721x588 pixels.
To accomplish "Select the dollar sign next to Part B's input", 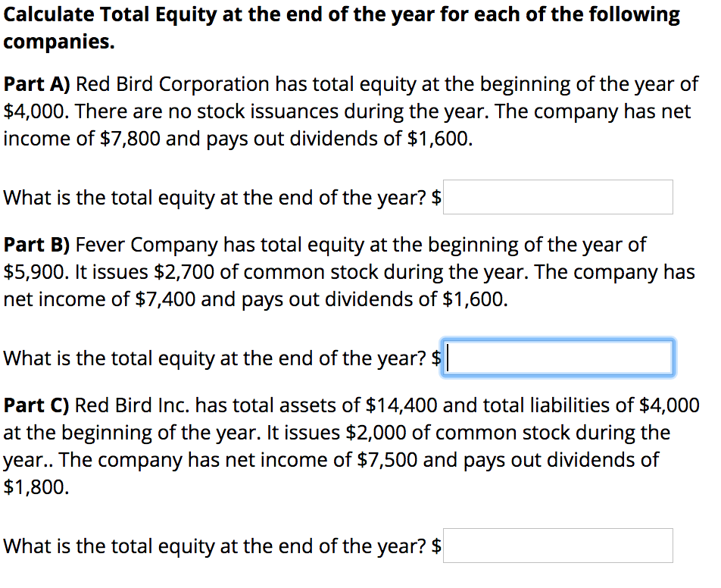I will (x=437, y=358).
